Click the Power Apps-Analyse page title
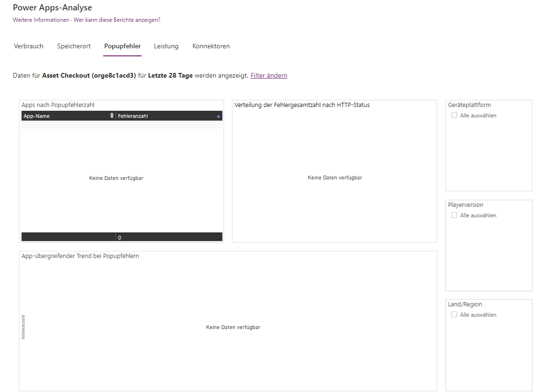The height and width of the screenshot is (392, 543). pos(53,8)
